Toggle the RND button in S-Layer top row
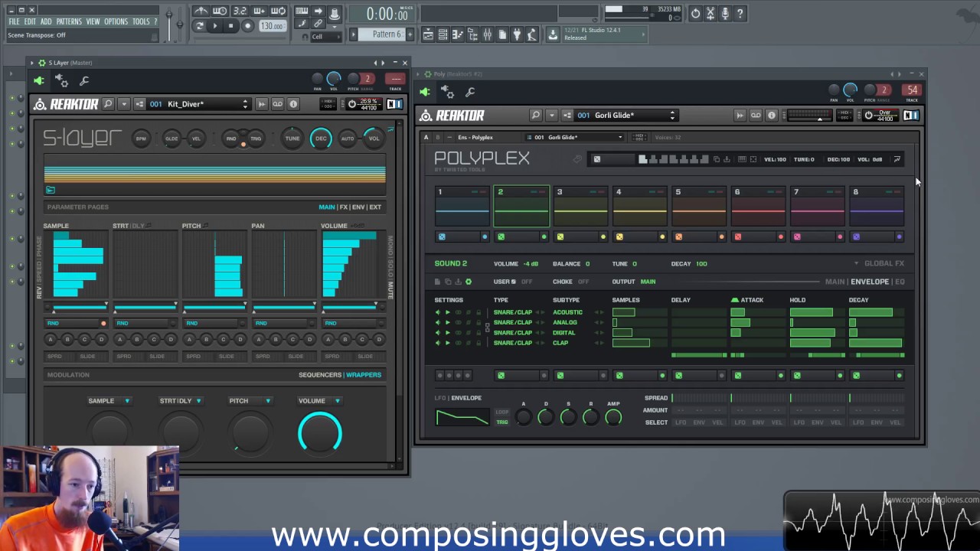Screen dimensions: 980x551 [x=230, y=139]
